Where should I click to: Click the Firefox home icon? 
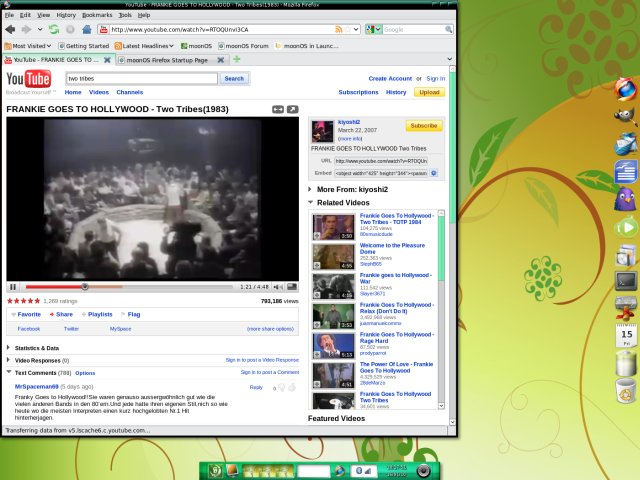click(86, 30)
